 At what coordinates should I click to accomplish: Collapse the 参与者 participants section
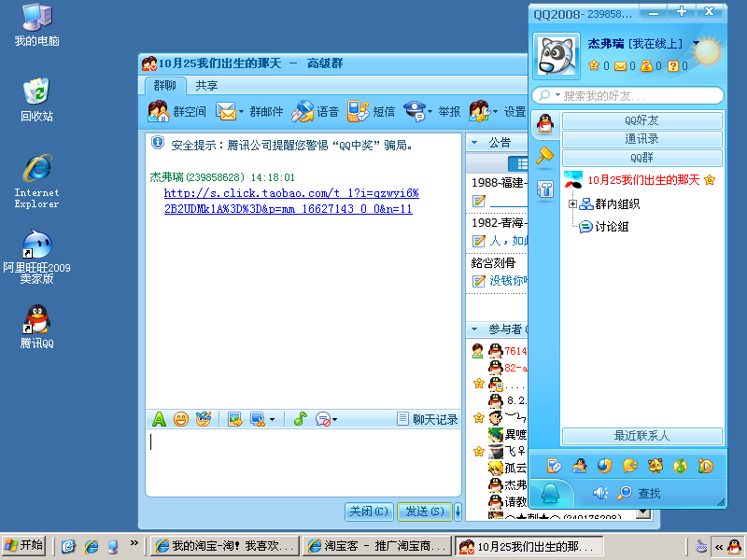pos(474,329)
